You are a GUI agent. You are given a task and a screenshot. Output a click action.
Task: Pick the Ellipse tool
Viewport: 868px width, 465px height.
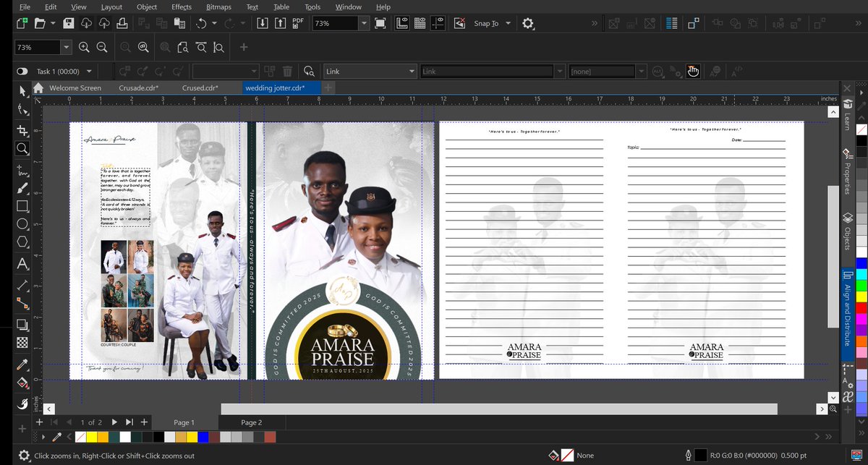click(x=22, y=223)
